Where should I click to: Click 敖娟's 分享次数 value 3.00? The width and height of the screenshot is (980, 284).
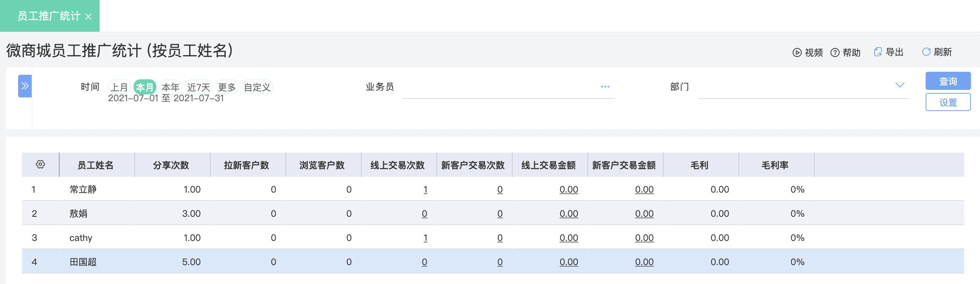191,214
